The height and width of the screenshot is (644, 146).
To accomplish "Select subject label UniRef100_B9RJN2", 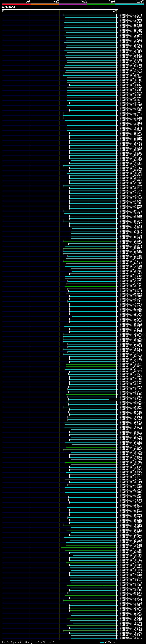I will pyautogui.click(x=131, y=57).
